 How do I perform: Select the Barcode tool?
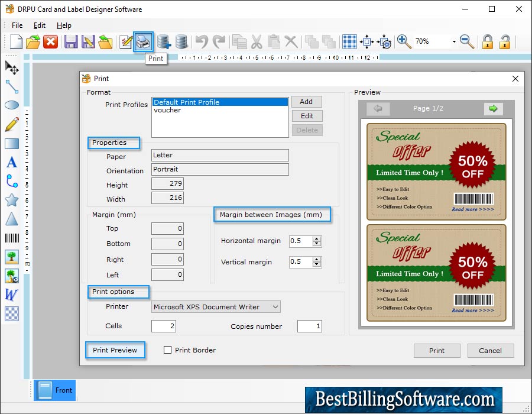click(12, 238)
